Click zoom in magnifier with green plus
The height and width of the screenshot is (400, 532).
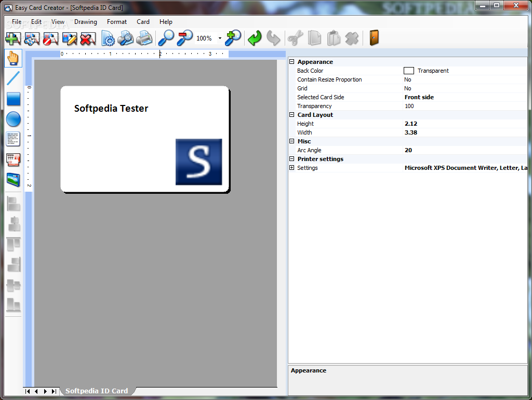coord(233,37)
